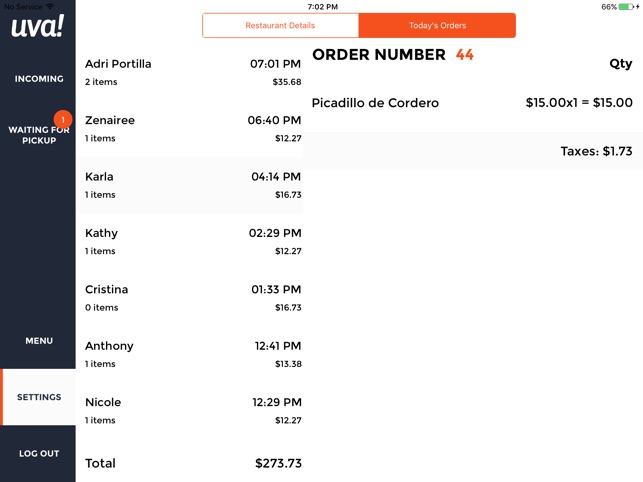Select Cristina's order with 0 items
The image size is (643, 482).
(x=192, y=297)
